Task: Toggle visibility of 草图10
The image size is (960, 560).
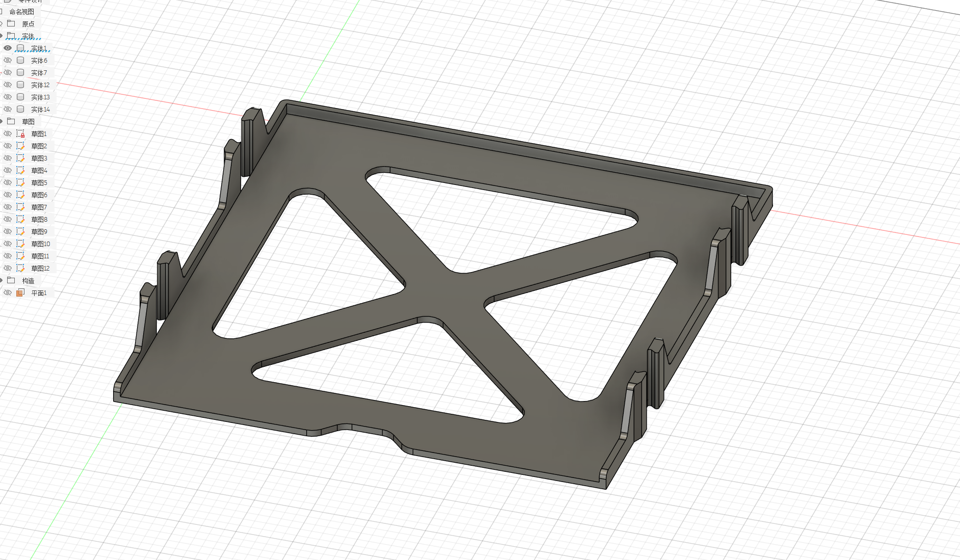Action: (x=8, y=244)
